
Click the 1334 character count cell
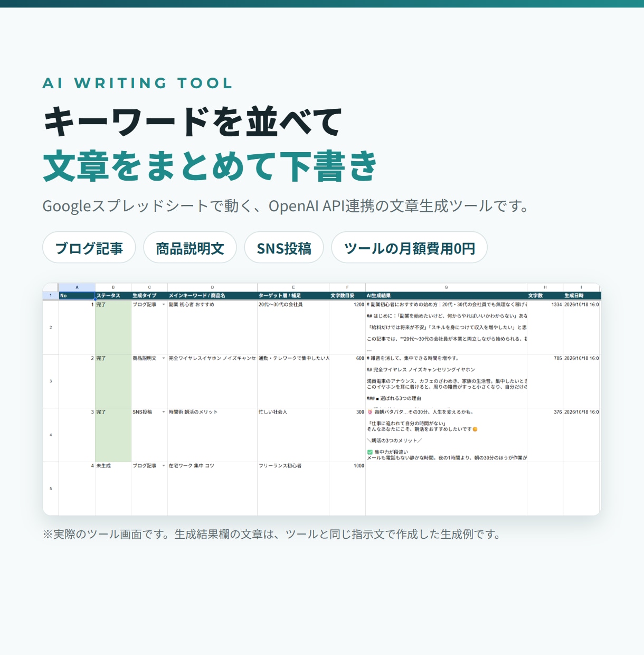545,327
